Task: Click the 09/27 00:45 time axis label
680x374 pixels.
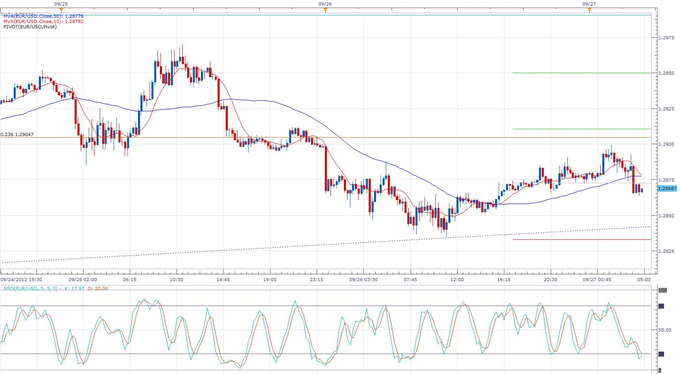Action: [597, 280]
